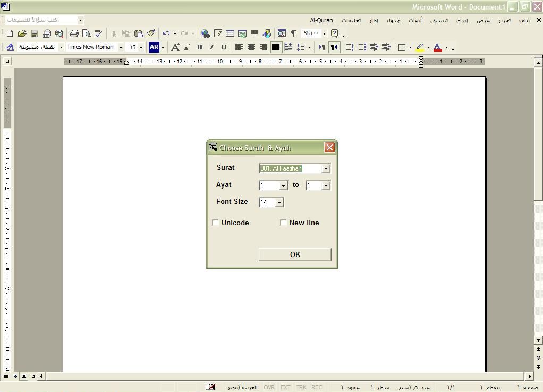Screen dimensions: 543x392
Task: Open the Font Size dropdown showing 14
Action: point(279,202)
